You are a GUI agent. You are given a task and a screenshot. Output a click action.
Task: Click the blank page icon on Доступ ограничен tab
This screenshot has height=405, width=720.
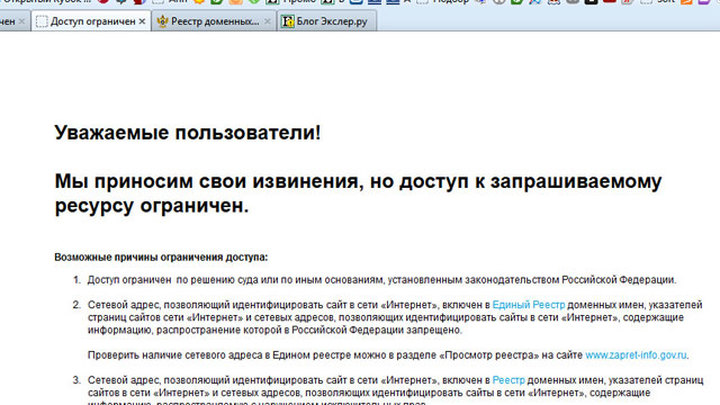pyautogui.click(x=41, y=21)
